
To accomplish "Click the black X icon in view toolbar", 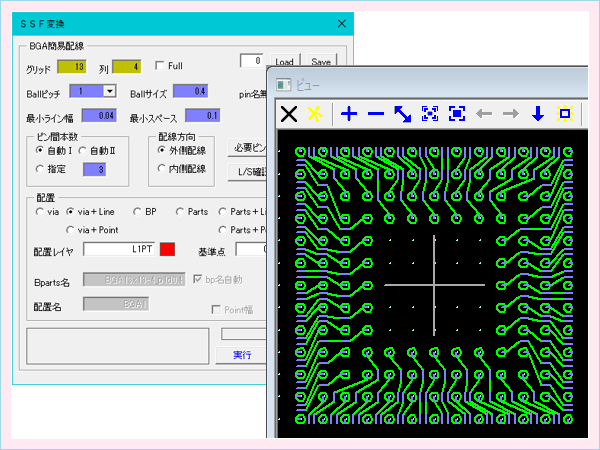I will pos(289,114).
